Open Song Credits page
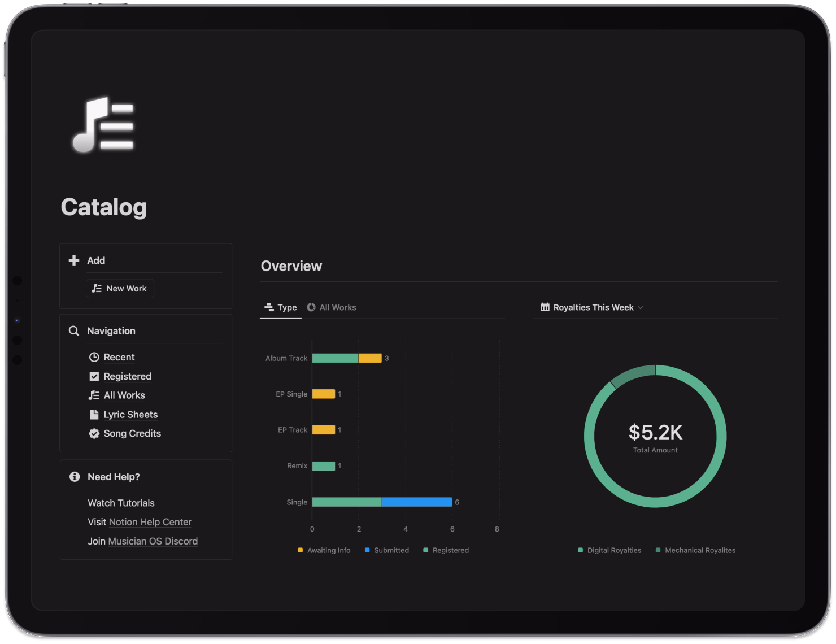The width and height of the screenshot is (836, 644). (132, 433)
